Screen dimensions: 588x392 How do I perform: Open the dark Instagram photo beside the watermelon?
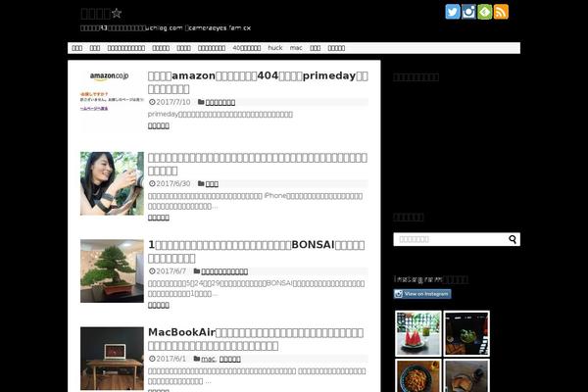pyautogui.click(x=466, y=333)
